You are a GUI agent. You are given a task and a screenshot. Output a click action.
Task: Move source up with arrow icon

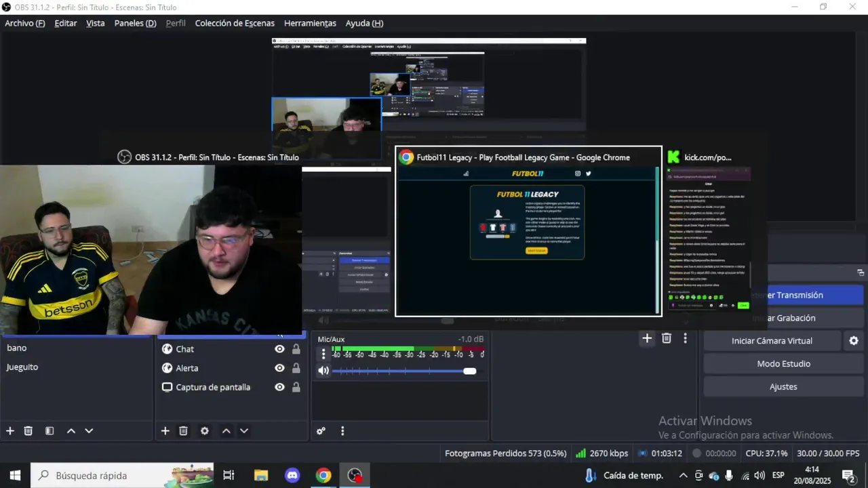click(226, 431)
